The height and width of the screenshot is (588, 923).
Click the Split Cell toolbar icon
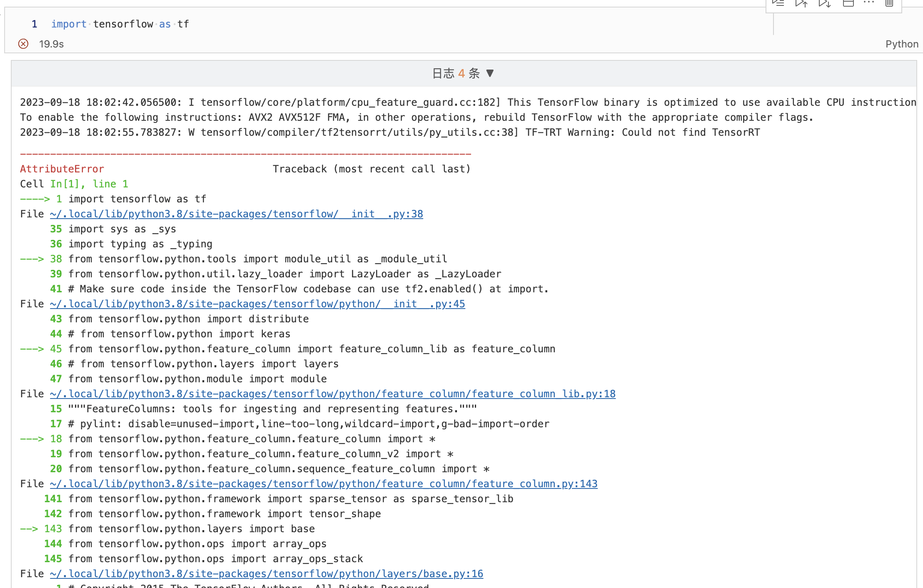848,3
